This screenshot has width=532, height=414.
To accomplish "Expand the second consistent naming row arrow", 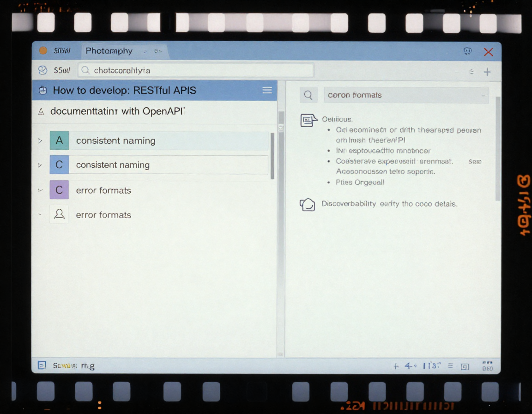I will point(40,165).
